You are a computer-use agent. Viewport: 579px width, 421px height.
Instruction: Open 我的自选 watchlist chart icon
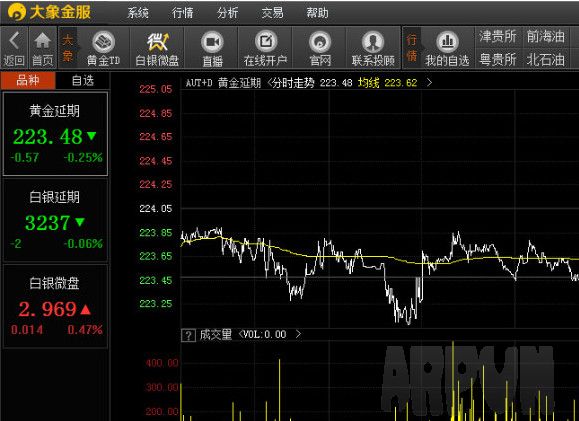(447, 42)
